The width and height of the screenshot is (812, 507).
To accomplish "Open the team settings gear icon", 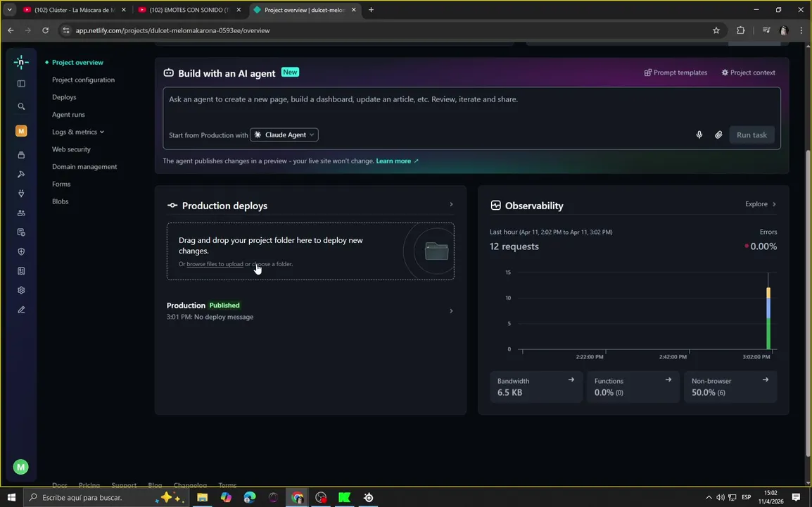I will 21,290.
